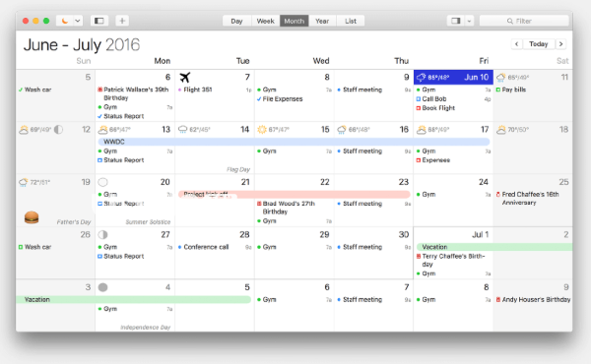591x364 pixels.
Task: Click the weather icon on Jun 10 header
Action: pyautogui.click(x=421, y=78)
